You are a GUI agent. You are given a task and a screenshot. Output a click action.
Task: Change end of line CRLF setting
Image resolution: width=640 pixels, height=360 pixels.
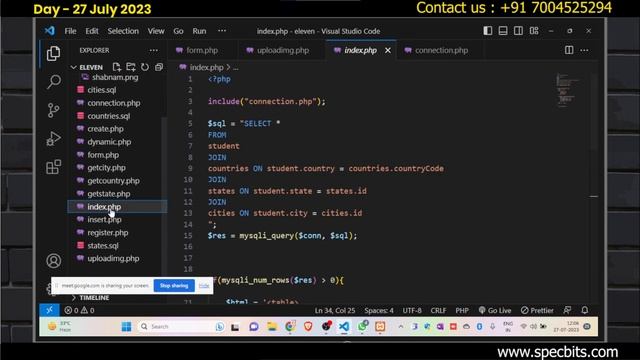click(x=438, y=310)
